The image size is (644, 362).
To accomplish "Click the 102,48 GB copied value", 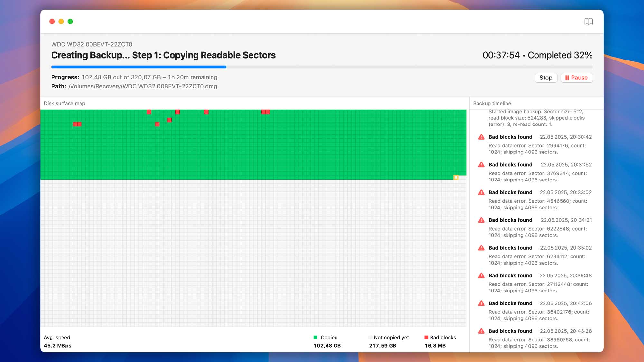I will click(x=327, y=346).
